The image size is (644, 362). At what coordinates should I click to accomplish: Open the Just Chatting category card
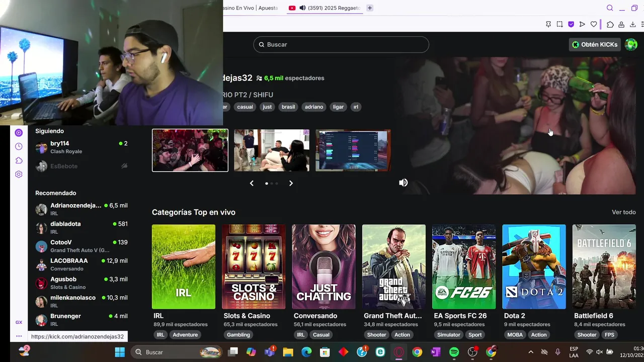pos(324,266)
